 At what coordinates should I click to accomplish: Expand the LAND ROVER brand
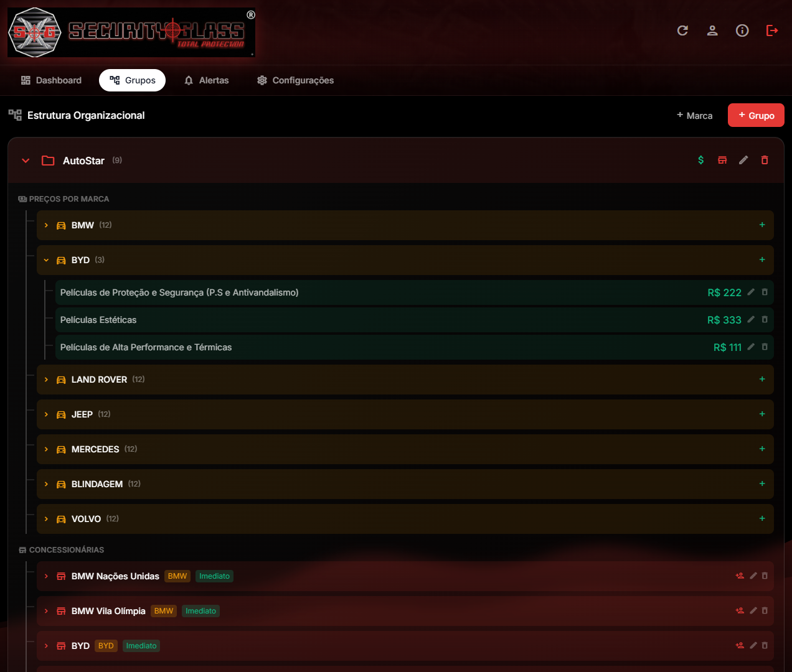point(46,380)
